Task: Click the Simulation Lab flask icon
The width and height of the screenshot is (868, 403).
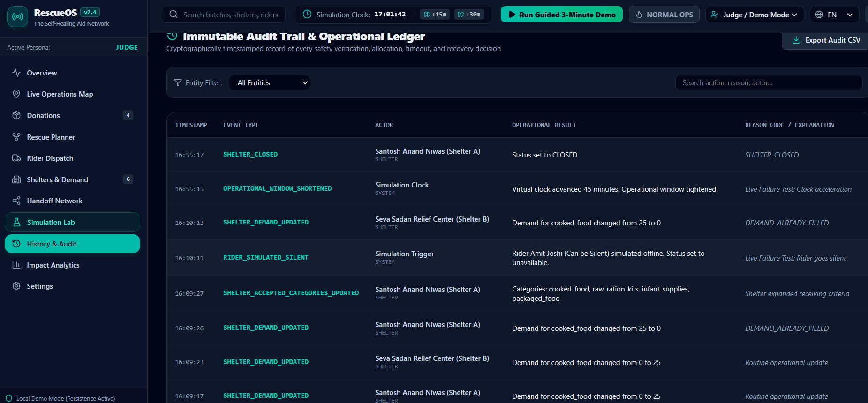Action: [x=17, y=222]
